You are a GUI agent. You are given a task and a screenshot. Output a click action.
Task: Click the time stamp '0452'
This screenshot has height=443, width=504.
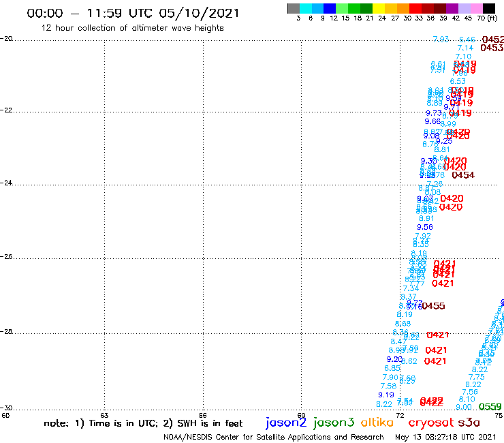[493, 40]
